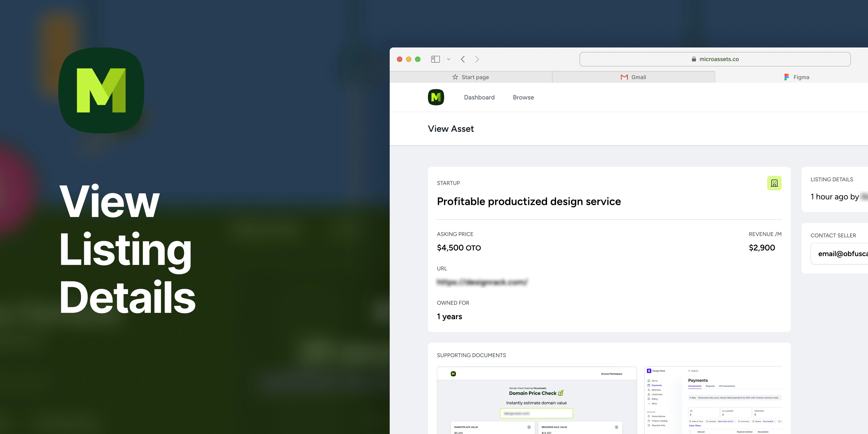The height and width of the screenshot is (434, 868).
Task: Click the "SUPPORTING DOCUMENTS" section label
Action: [471, 356]
